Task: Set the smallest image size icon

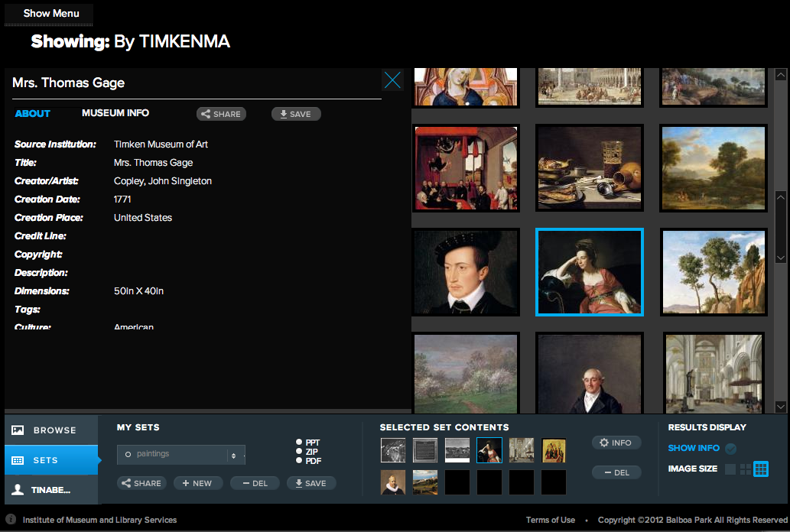Action: click(x=730, y=469)
